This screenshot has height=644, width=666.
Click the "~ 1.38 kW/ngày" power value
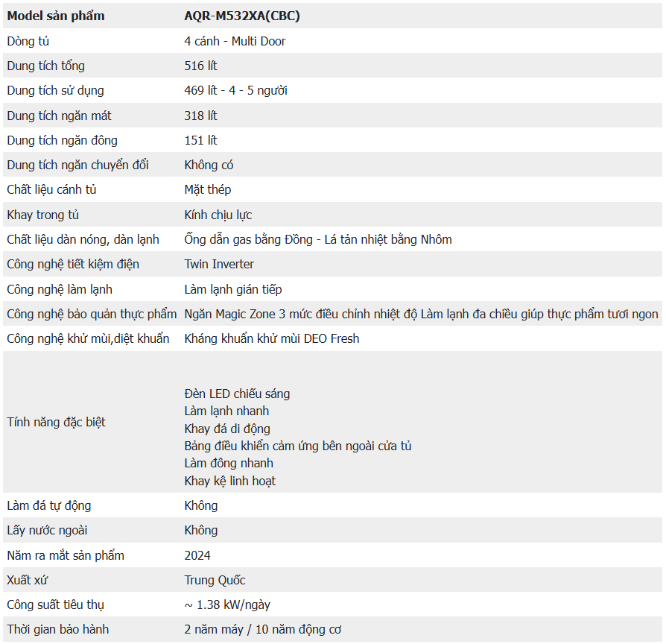point(227,604)
